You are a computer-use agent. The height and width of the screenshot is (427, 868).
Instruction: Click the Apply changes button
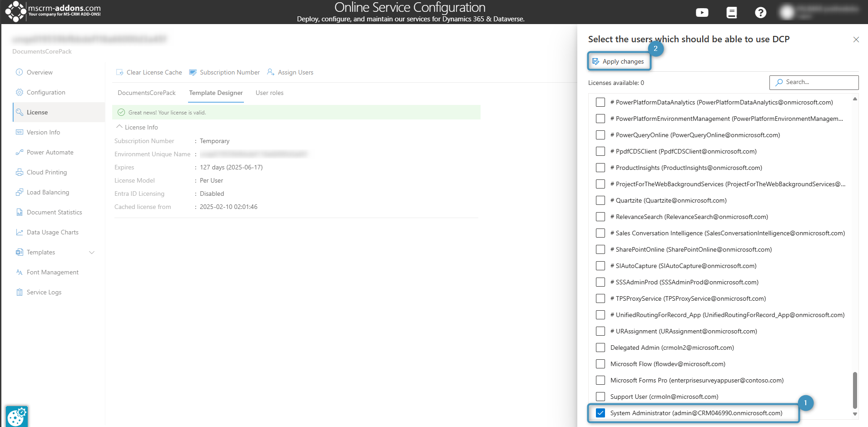click(619, 61)
